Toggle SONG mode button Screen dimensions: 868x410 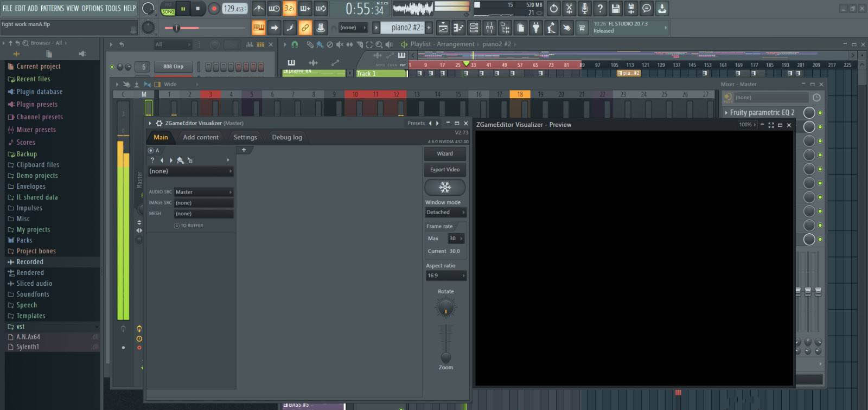(168, 11)
